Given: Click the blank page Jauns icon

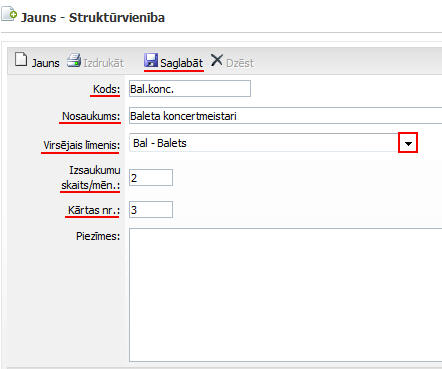Looking at the screenshot, I should (x=21, y=60).
